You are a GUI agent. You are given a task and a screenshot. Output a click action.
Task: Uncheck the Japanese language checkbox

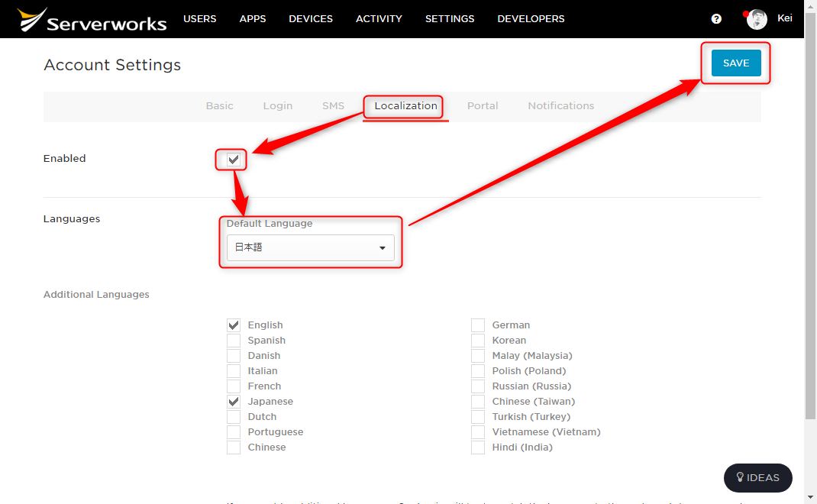tap(234, 402)
